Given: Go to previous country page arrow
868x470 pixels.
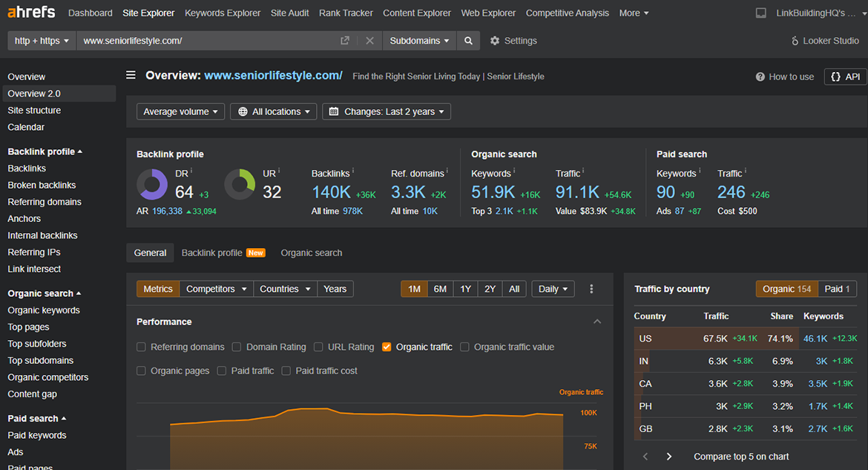Looking at the screenshot, I should (645, 456).
